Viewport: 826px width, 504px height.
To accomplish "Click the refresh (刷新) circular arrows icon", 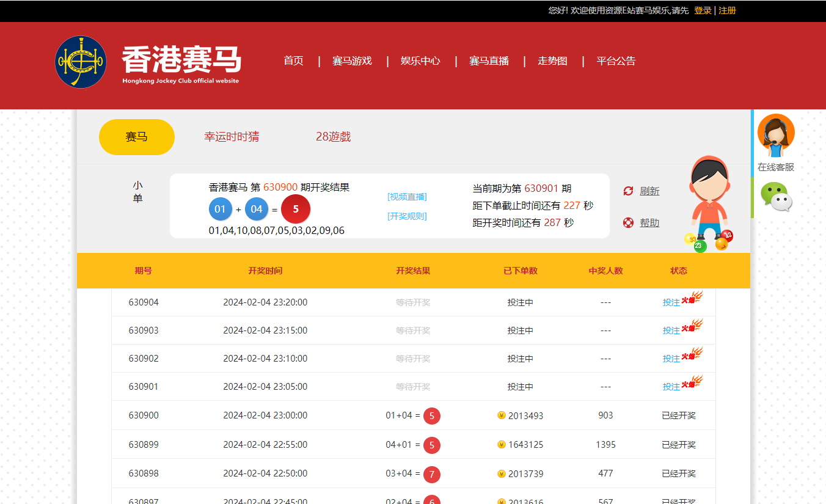I will click(629, 191).
